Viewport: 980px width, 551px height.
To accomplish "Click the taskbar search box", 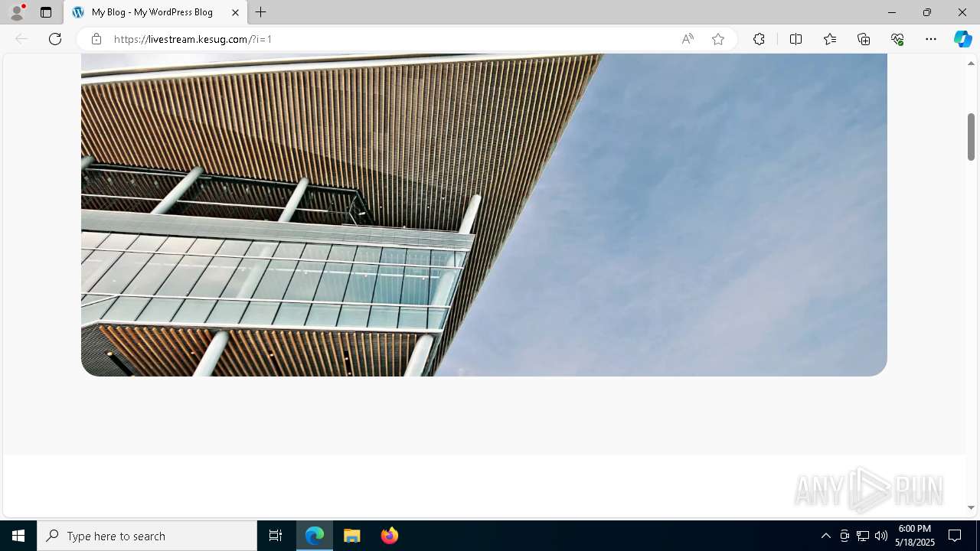I will pyautogui.click(x=147, y=536).
